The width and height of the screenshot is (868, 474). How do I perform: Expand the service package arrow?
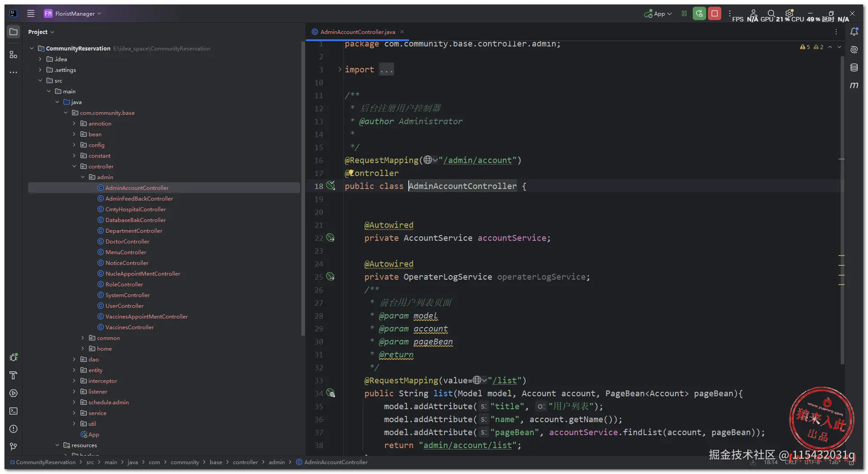point(74,413)
